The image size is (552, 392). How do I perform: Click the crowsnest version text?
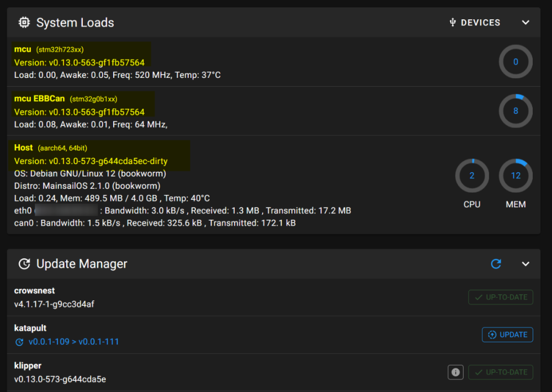click(x=54, y=304)
